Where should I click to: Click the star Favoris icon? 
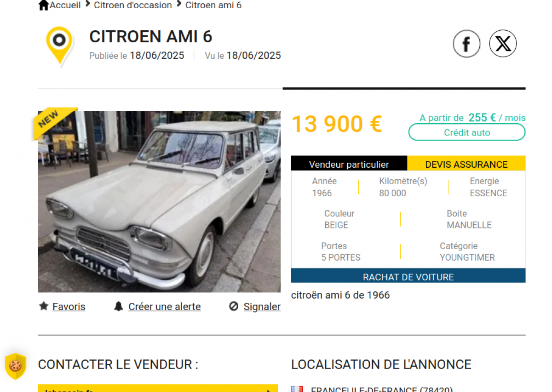tap(44, 306)
